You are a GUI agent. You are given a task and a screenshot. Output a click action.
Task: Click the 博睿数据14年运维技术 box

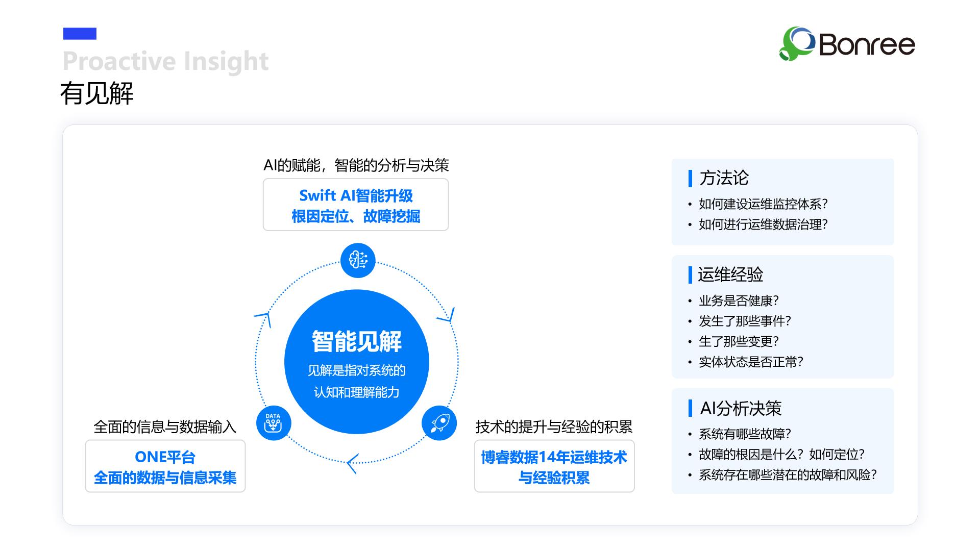click(554, 466)
